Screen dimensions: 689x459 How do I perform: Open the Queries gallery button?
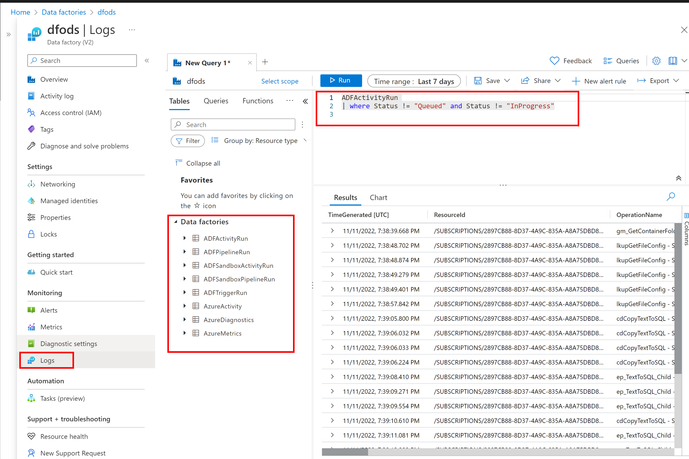pyautogui.click(x=621, y=61)
